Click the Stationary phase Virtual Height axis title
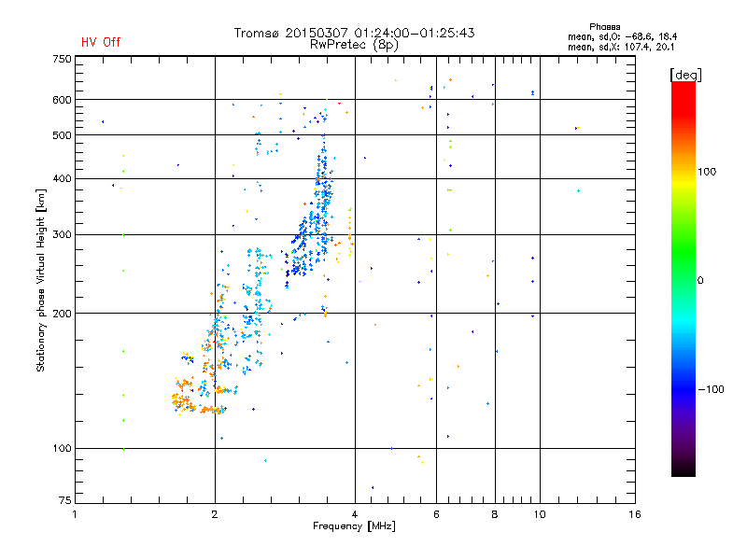747x560 pixels. [x=42, y=280]
